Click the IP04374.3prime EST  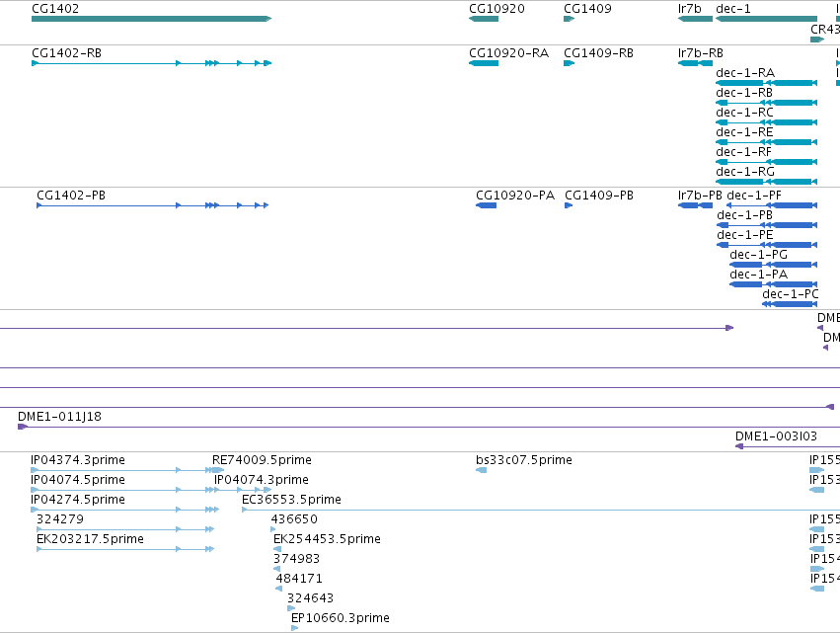coord(122,470)
